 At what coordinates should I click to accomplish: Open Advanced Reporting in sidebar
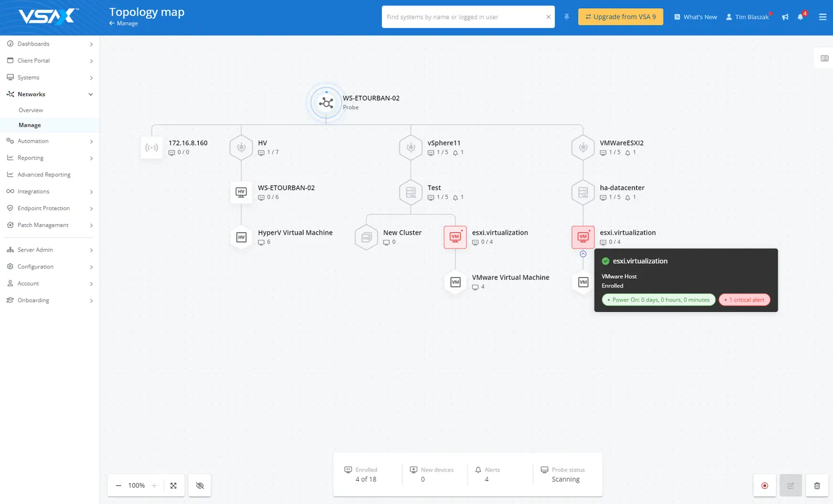[x=44, y=175]
